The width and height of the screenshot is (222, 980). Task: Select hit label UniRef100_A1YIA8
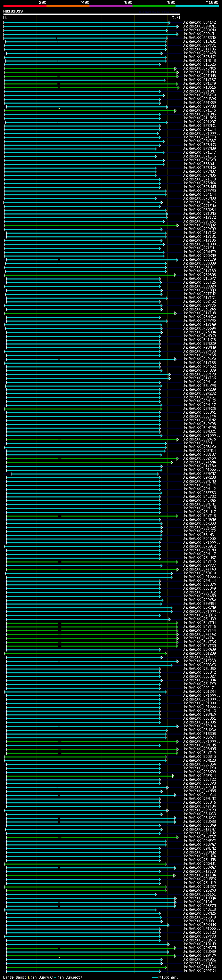point(199,313)
